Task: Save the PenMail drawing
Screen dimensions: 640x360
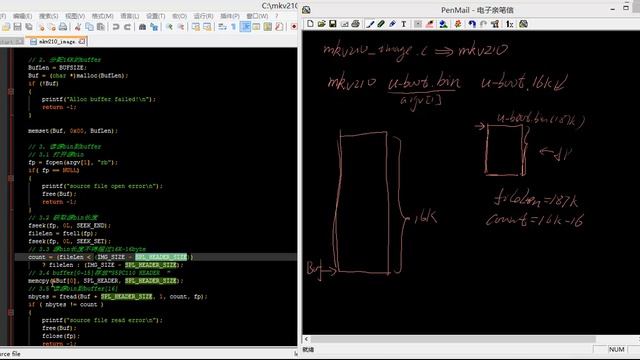Action: tap(333, 24)
